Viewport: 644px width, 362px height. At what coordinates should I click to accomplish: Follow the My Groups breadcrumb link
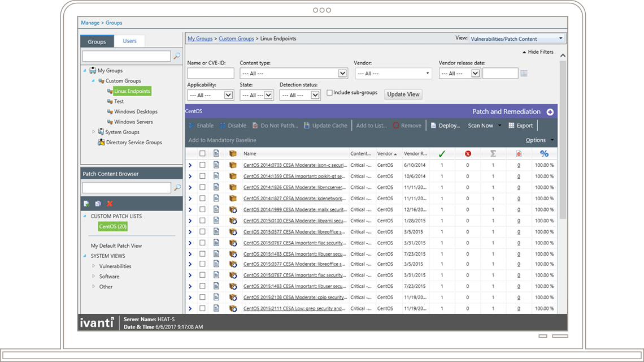[200, 38]
